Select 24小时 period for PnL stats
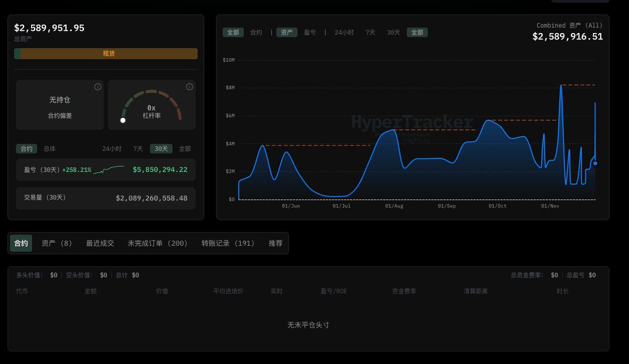The image size is (629, 364). (112, 148)
